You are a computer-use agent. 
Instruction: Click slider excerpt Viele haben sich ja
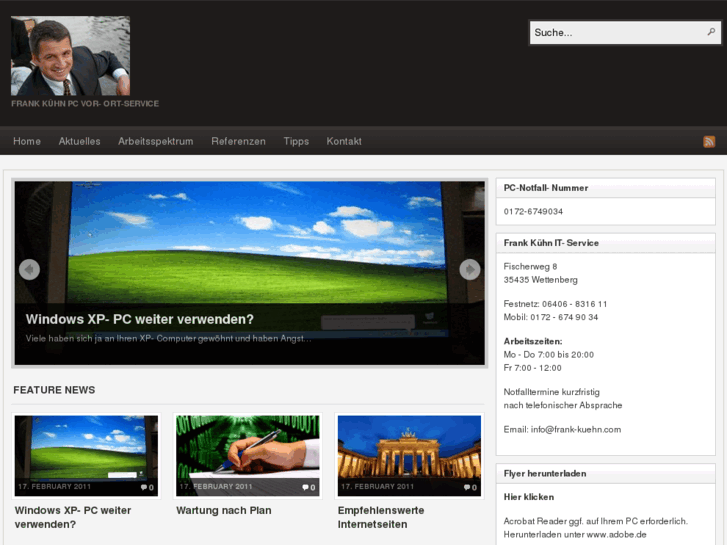[x=168, y=339]
